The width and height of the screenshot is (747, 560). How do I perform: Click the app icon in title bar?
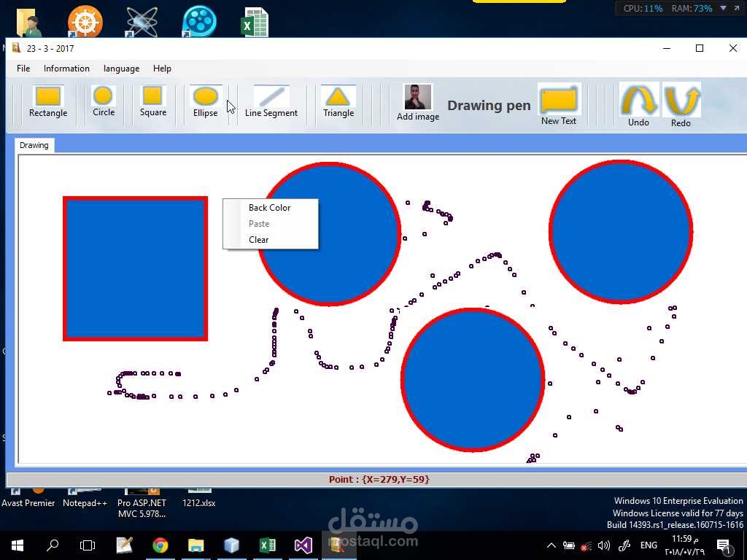click(17, 48)
